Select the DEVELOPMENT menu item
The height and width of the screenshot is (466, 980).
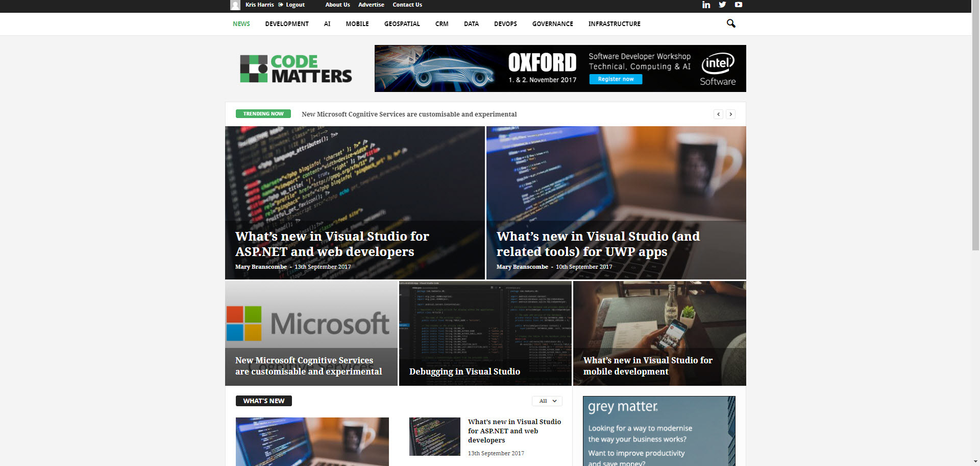[x=287, y=24]
